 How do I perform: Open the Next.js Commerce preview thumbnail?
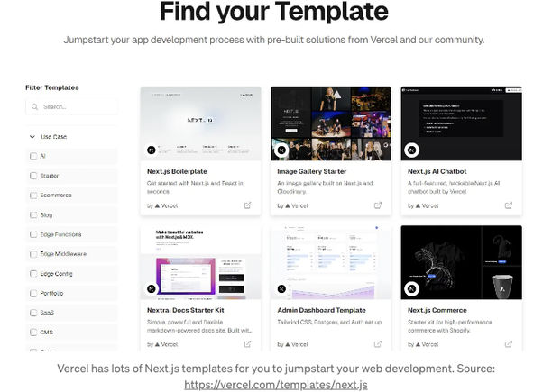(462, 262)
